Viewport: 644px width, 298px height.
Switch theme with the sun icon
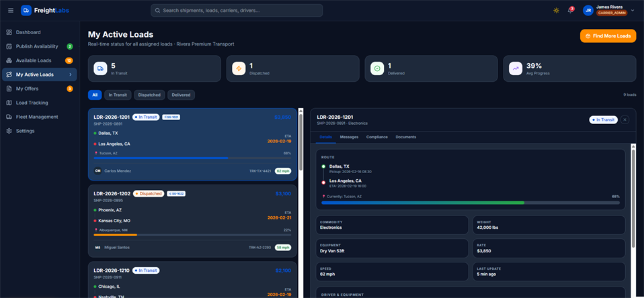(556, 10)
